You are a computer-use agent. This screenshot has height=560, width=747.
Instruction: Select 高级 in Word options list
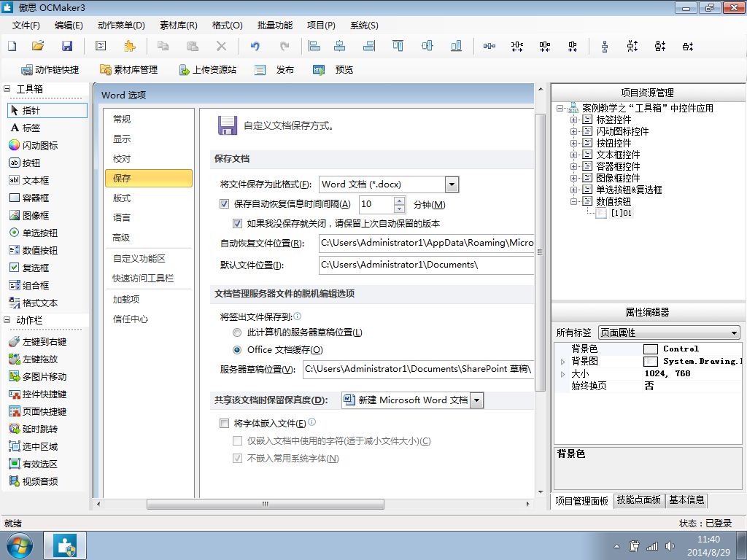pyautogui.click(x=122, y=237)
